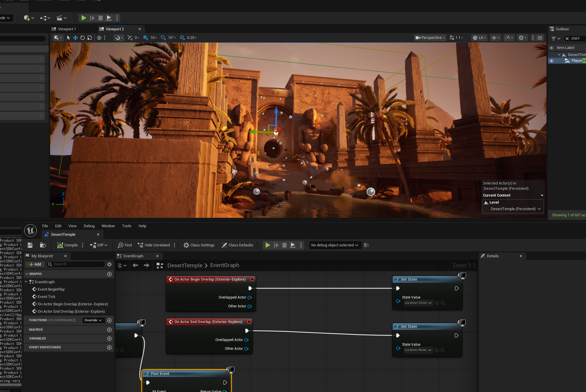The height and width of the screenshot is (392, 586).
Task: Open Class Settings
Action: click(x=199, y=245)
